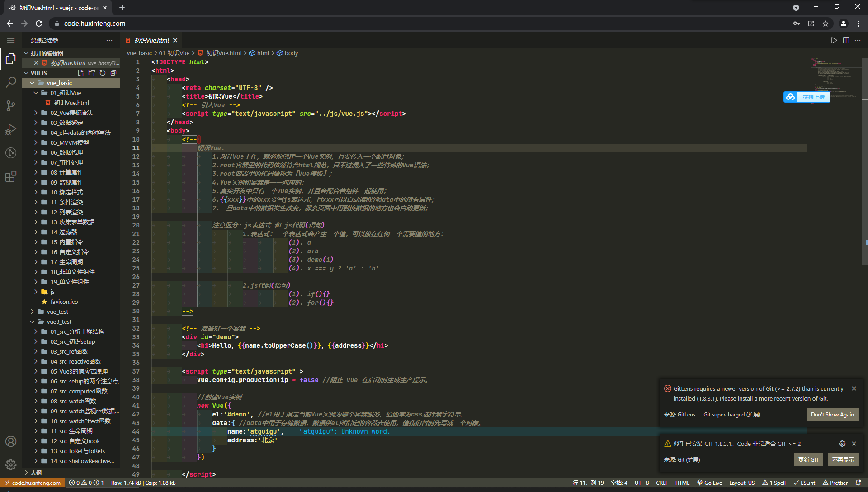Viewport: 868px width, 492px height.
Task: Click the 更新 GIT button
Action: [808, 459]
